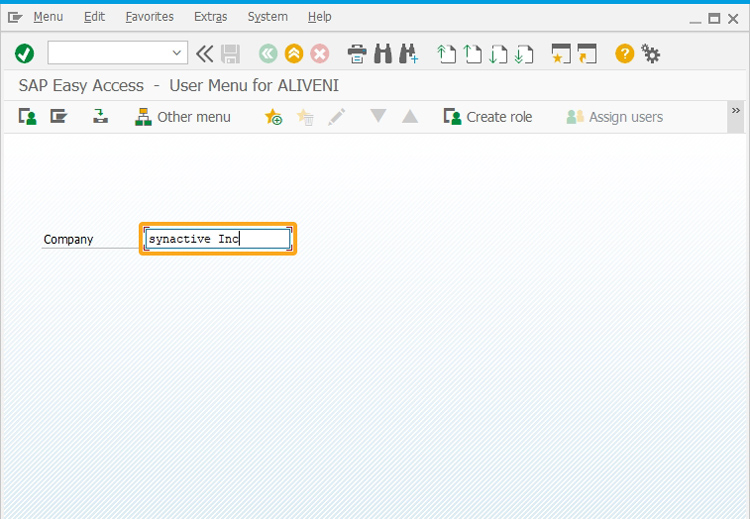This screenshot has width=750, height=519.
Task: Collapse command field with double-arrow icon
Action: coord(204,54)
